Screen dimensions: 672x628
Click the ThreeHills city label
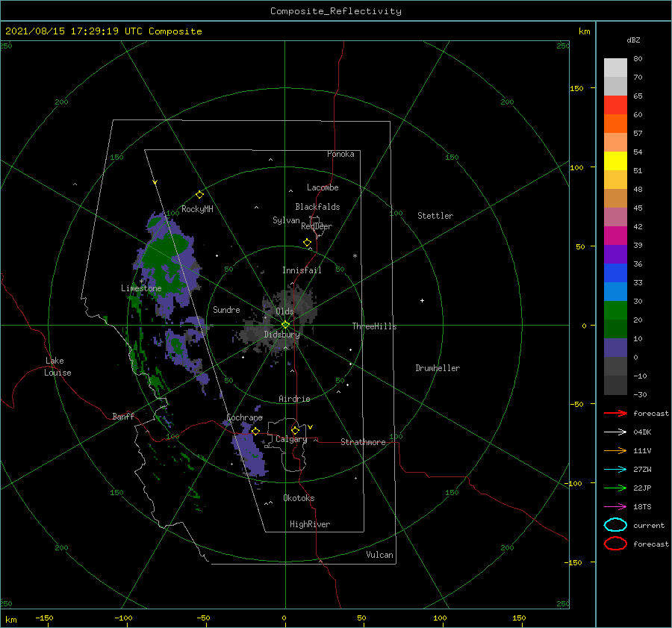375,326
